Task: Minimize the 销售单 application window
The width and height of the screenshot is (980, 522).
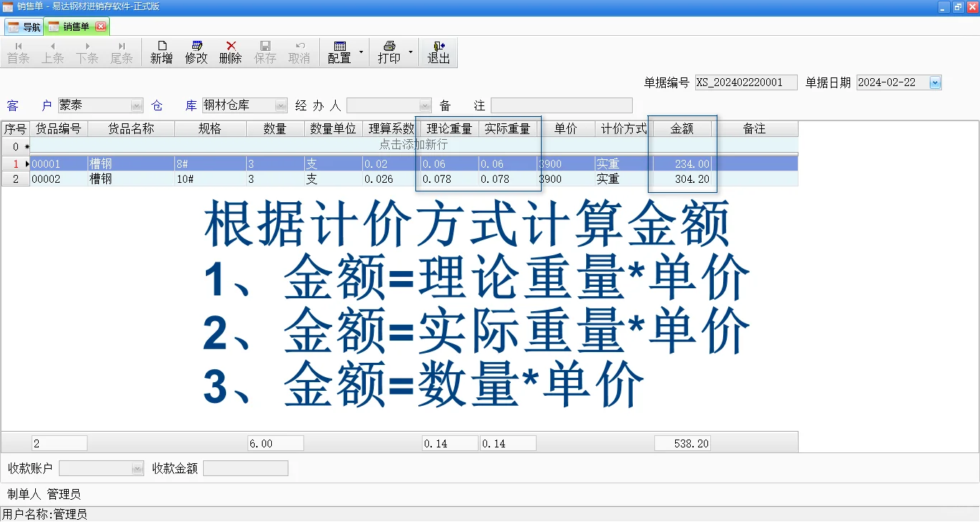Action: click(943, 6)
